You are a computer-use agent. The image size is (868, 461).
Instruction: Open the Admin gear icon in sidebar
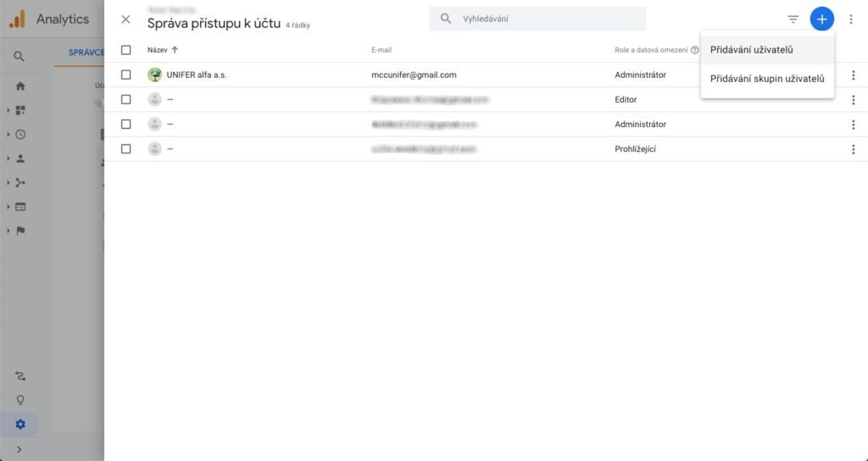tap(20, 425)
